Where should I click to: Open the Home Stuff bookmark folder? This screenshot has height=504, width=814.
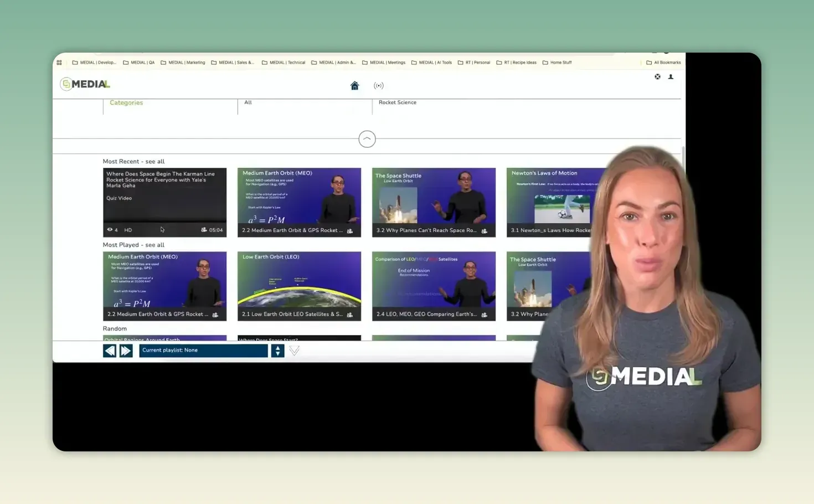click(557, 63)
